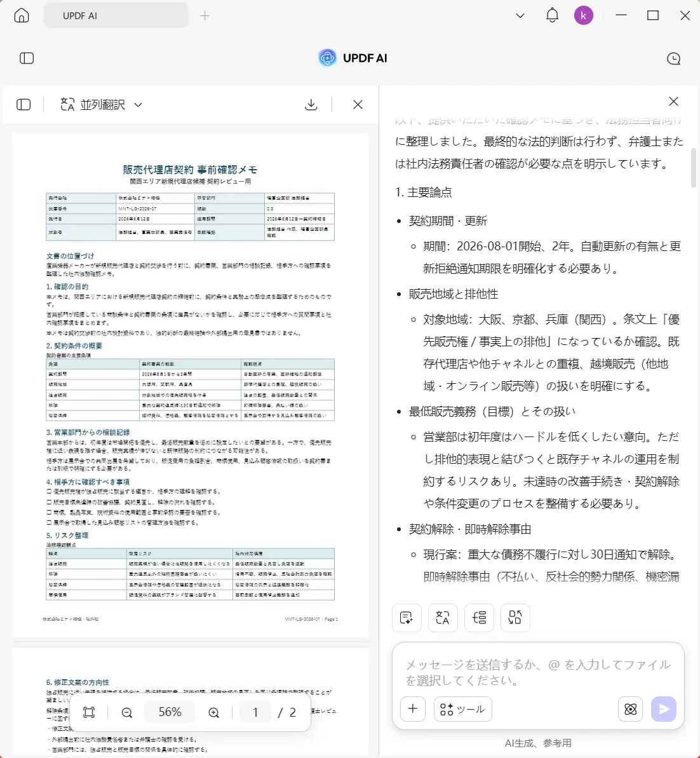Open the chat history clock icon

click(x=673, y=58)
